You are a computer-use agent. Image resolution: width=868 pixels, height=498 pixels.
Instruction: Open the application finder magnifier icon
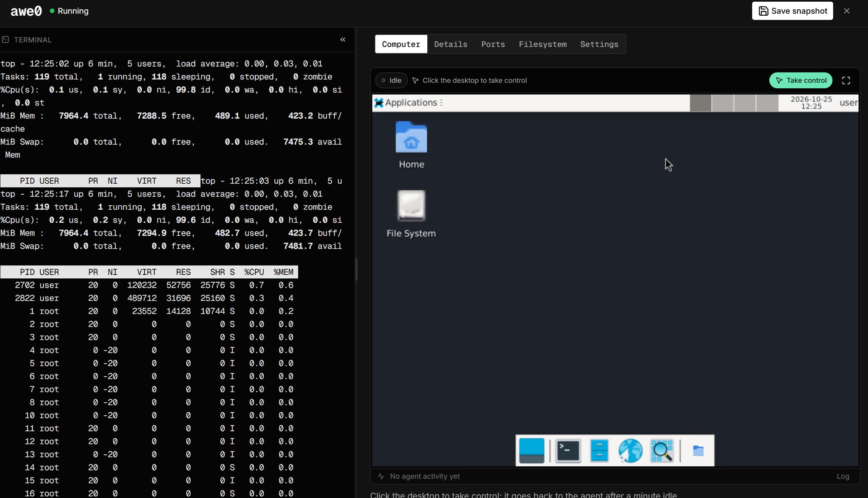click(x=662, y=450)
